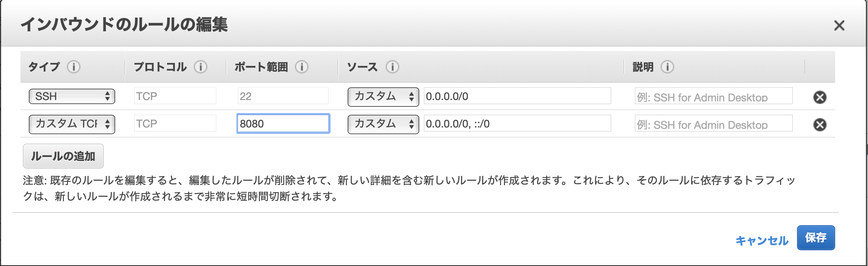Open the ポート範囲 info tooltip
Screen dimensions: 868x266
tap(302, 67)
